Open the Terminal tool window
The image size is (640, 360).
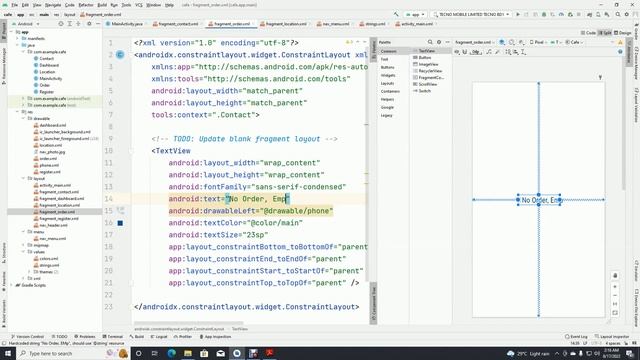pyautogui.click(x=113, y=337)
